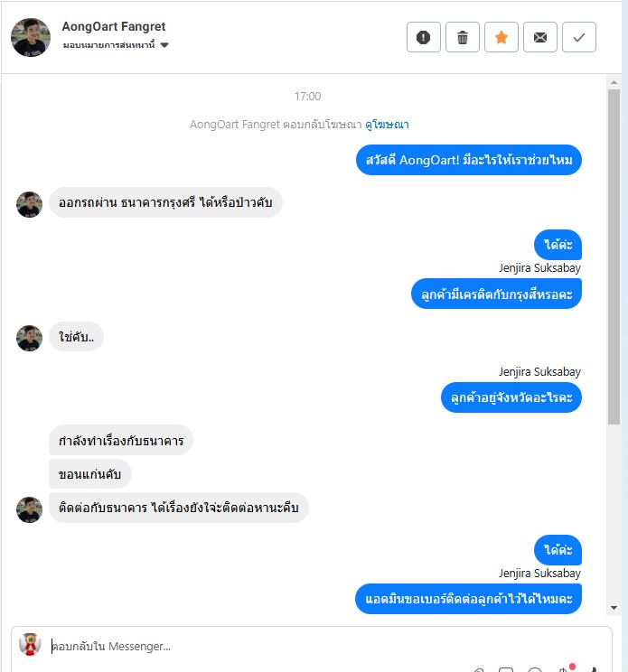
Task: Click the customer avatar next to ใช่คับ.. message
Action: tap(29, 338)
